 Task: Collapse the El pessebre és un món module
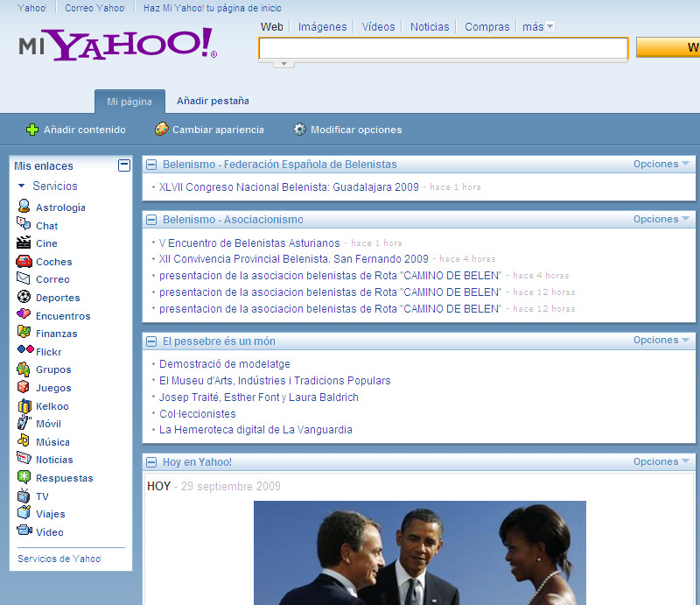(151, 341)
